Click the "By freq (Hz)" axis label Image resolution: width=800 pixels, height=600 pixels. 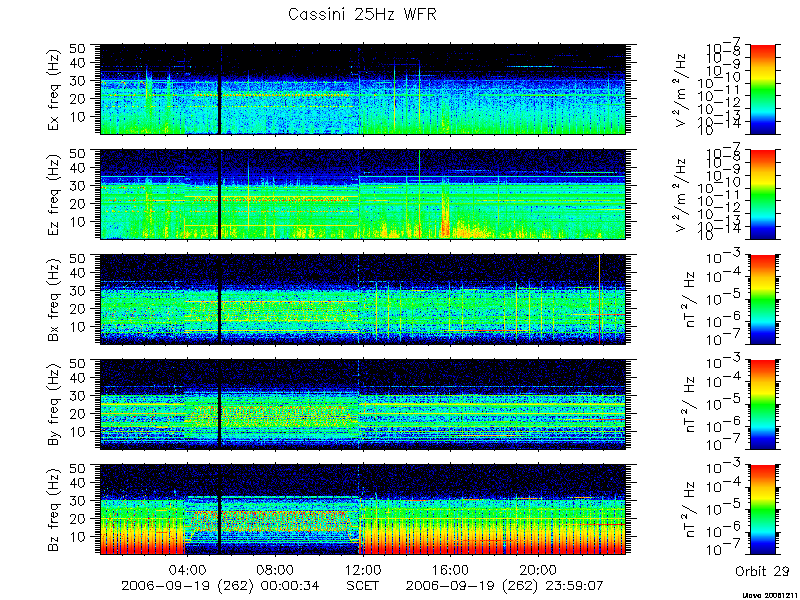click(x=55, y=405)
